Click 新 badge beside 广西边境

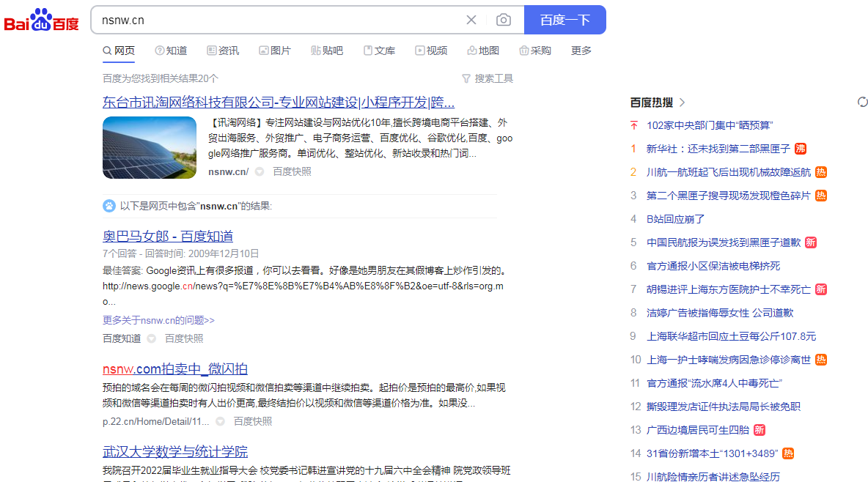point(759,430)
